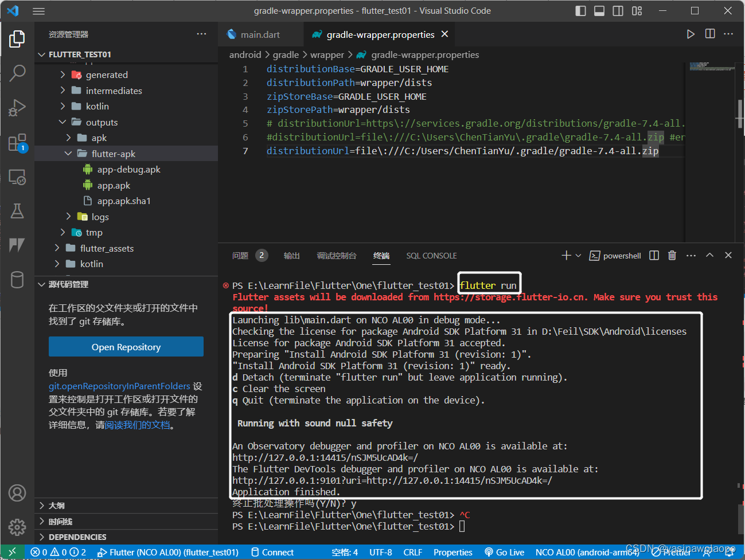
Task: Open remote window indicator in status bar
Action: (12, 552)
